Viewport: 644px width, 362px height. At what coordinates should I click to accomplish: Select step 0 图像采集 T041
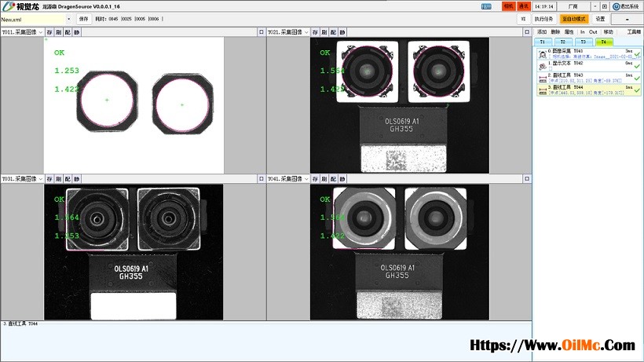click(x=588, y=53)
